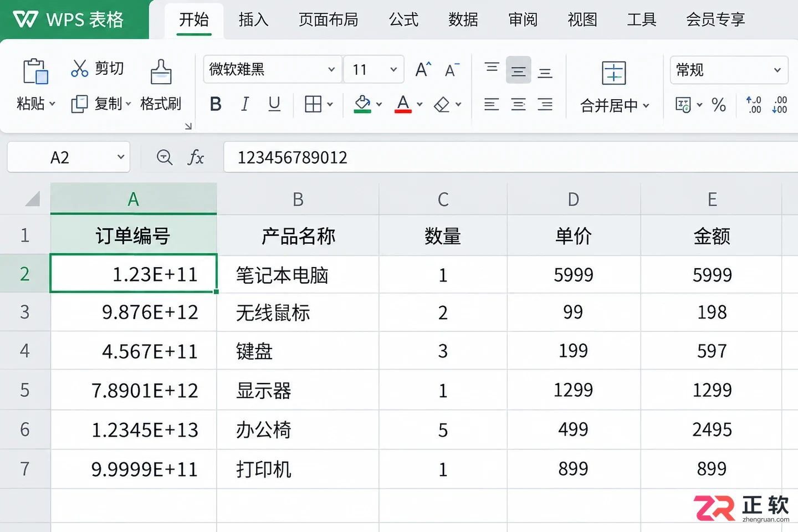Switch to the 插入 tab
This screenshot has width=798, height=532.
coord(253,19)
